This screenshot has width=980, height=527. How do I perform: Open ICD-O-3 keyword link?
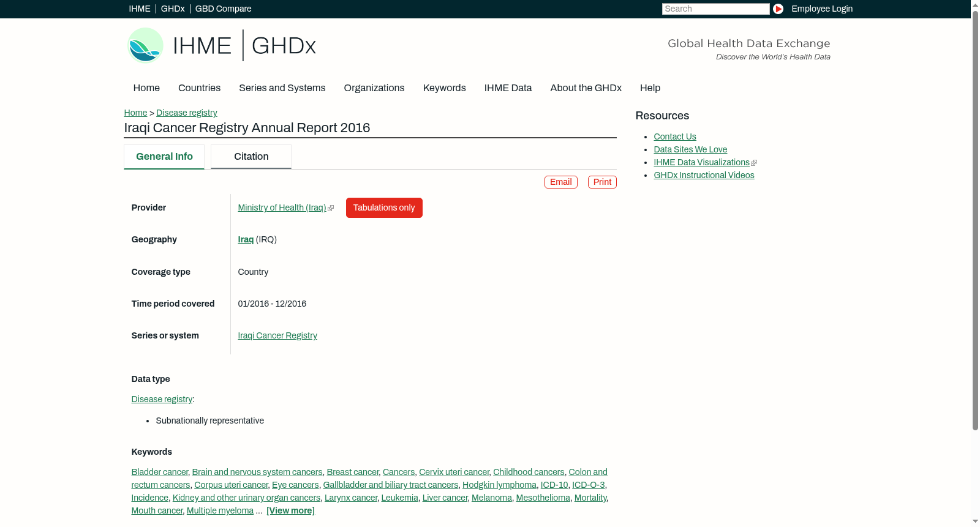pyautogui.click(x=589, y=485)
